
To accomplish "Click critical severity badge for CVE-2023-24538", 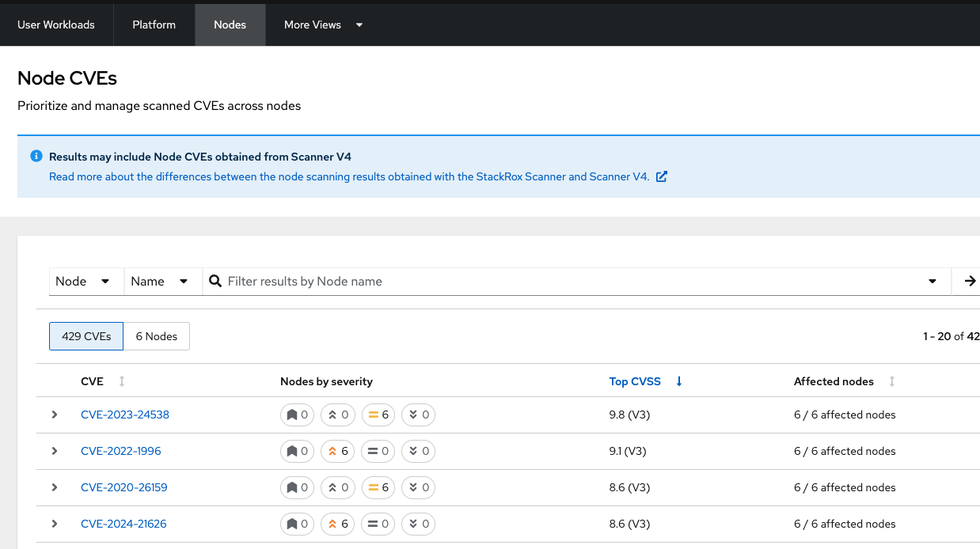I will coord(297,415).
